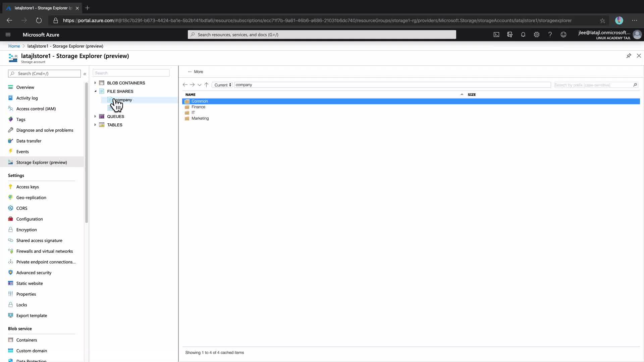The height and width of the screenshot is (362, 644).
Task: Select the Finance folder row
Action: 198,107
